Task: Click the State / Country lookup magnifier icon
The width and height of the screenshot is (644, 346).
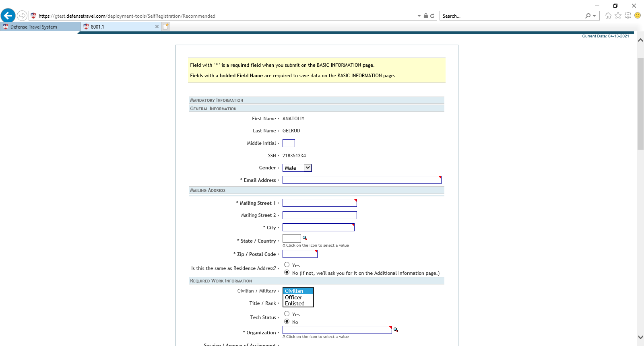Action: 305,238
